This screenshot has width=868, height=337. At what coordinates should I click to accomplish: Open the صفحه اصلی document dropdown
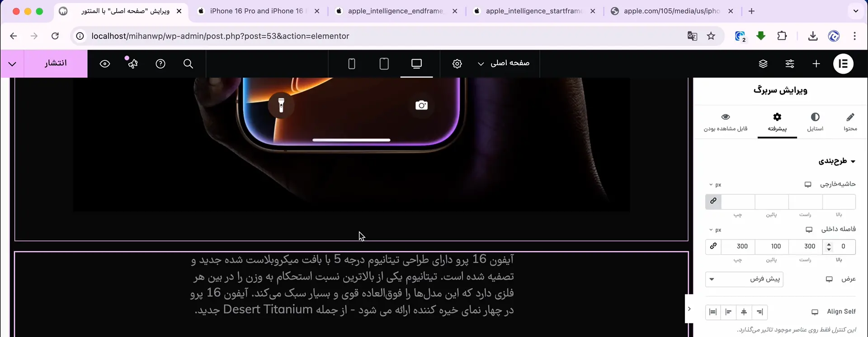point(504,63)
